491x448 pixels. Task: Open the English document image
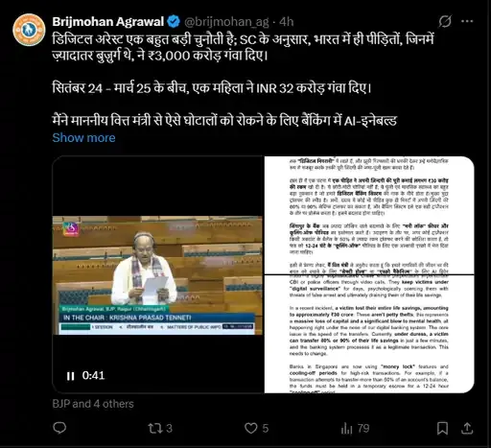click(369, 334)
